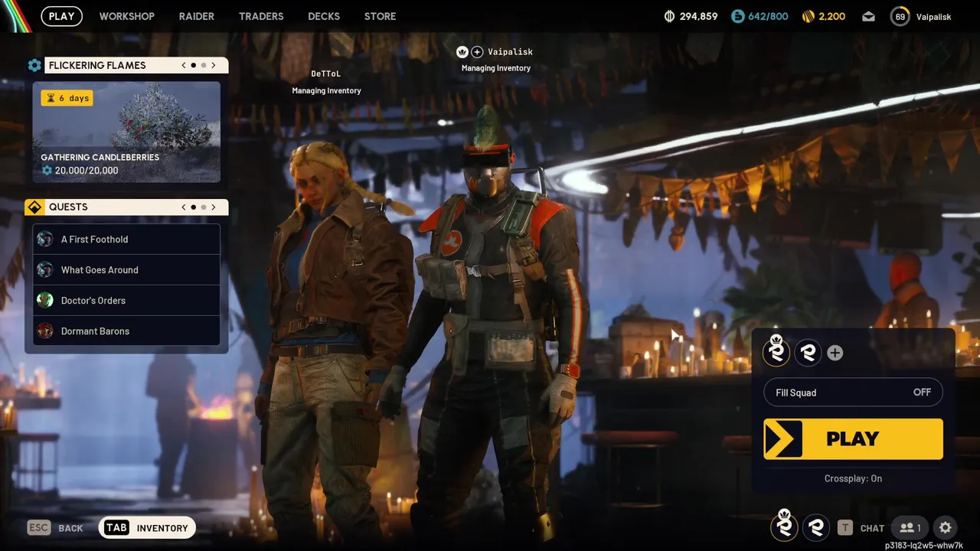
Task: Go to previous Flickering Flames event page
Action: 184,65
